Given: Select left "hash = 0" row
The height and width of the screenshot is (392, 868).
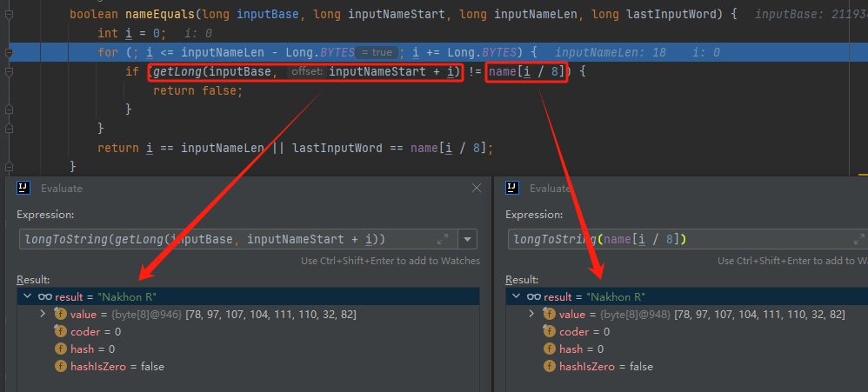Looking at the screenshot, I should (248, 349).
